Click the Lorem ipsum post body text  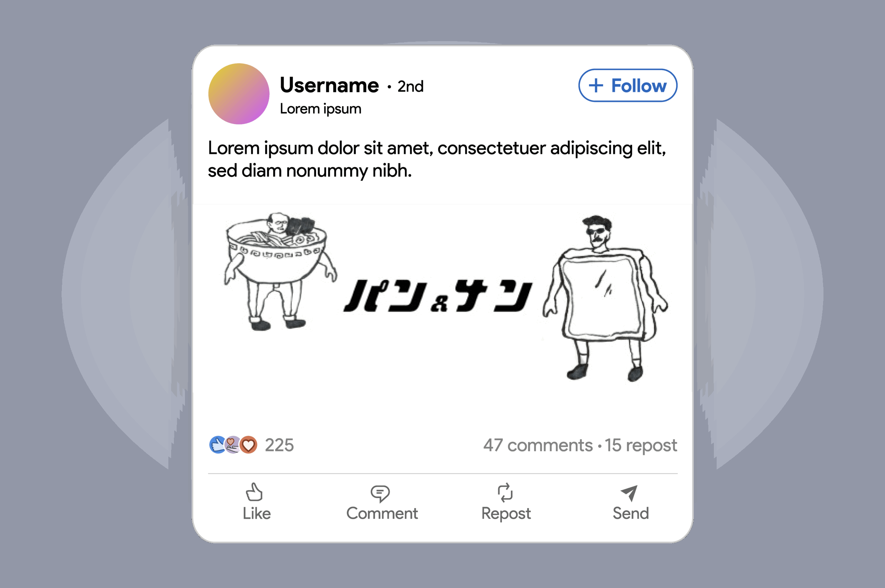click(437, 159)
